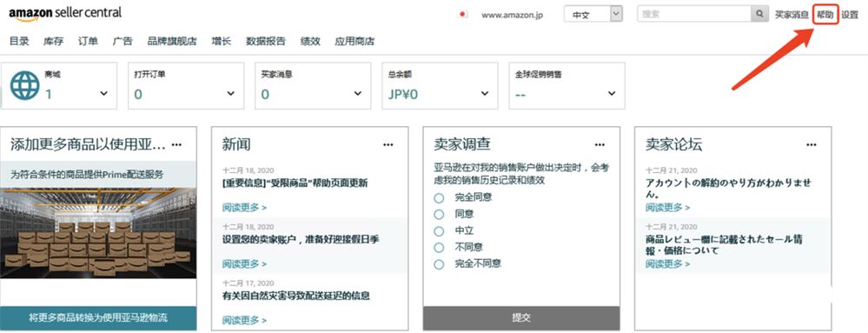
Task: Open the three-dot menu on the 新闻 card
Action: [388, 144]
